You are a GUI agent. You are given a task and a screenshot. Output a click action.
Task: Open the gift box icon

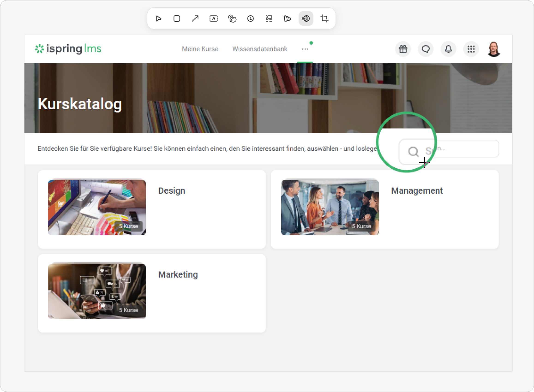[x=403, y=49]
